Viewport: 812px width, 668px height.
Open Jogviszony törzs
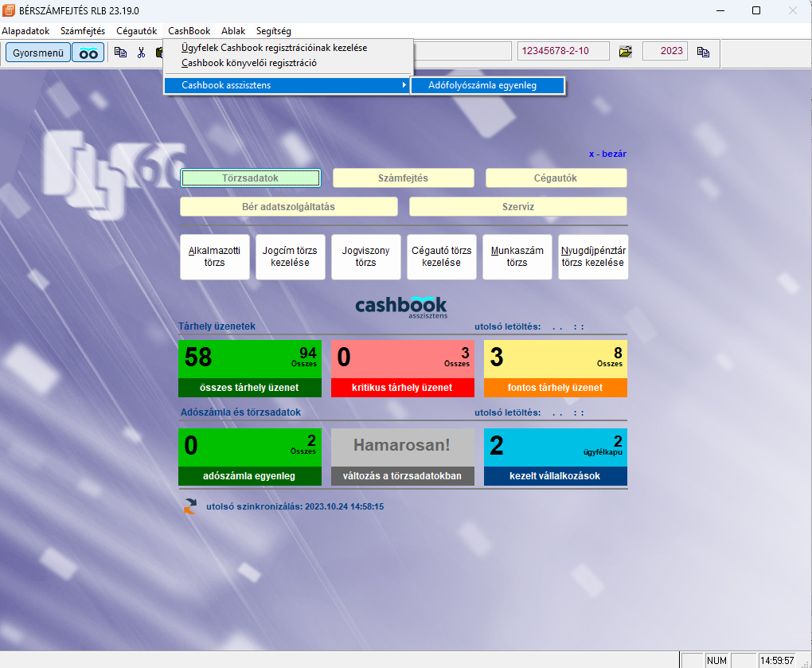[365, 257]
